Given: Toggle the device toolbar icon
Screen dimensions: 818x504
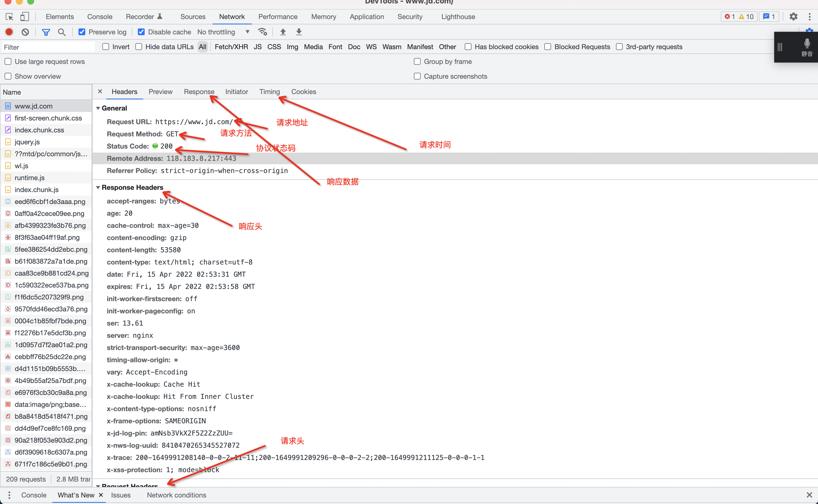Looking at the screenshot, I should coord(24,17).
